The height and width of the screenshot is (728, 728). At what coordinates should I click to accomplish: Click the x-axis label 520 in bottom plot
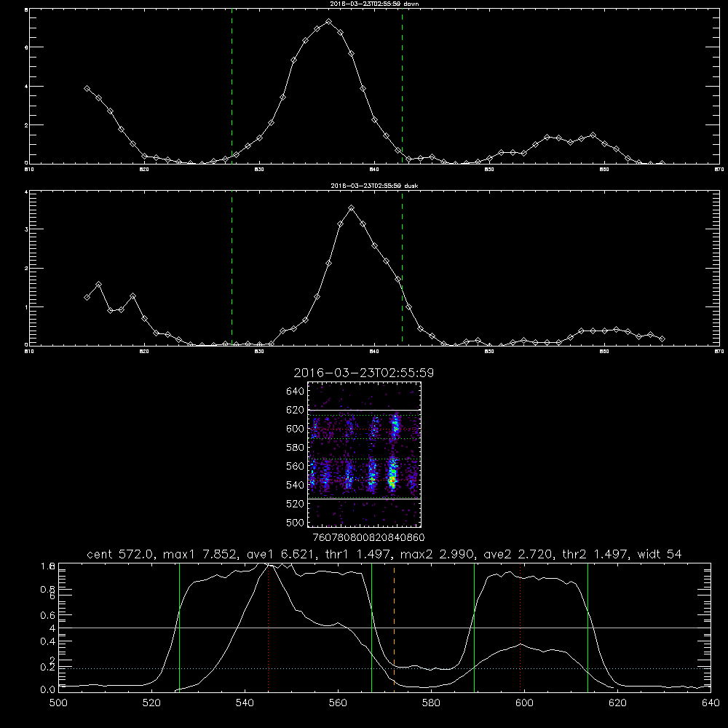click(151, 703)
